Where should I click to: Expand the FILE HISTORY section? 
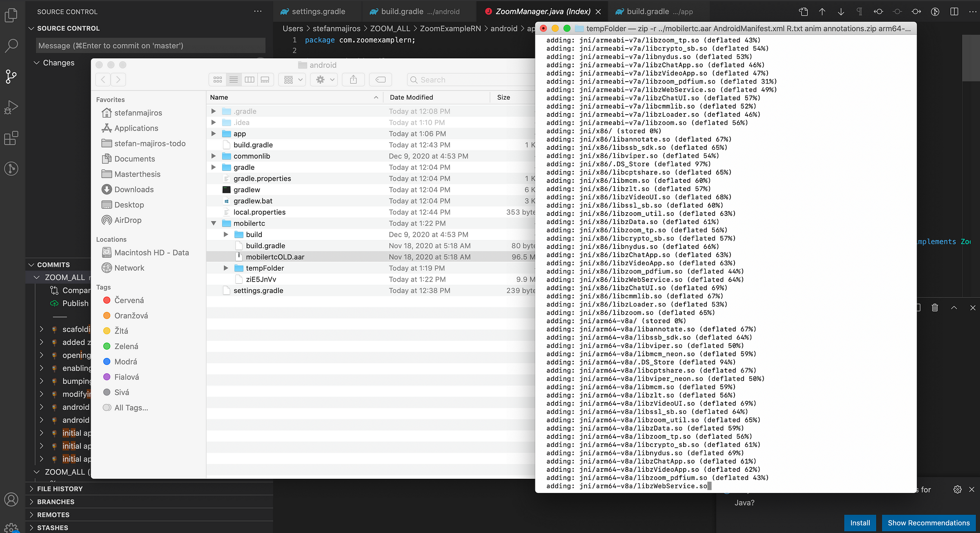click(x=60, y=489)
